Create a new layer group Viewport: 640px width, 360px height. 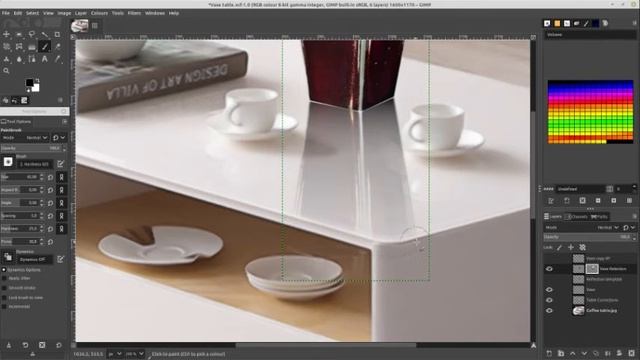click(561, 353)
